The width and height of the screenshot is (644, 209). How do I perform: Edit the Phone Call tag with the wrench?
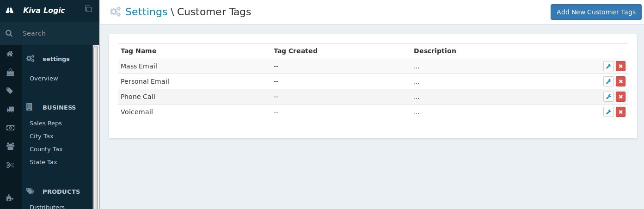(x=608, y=97)
